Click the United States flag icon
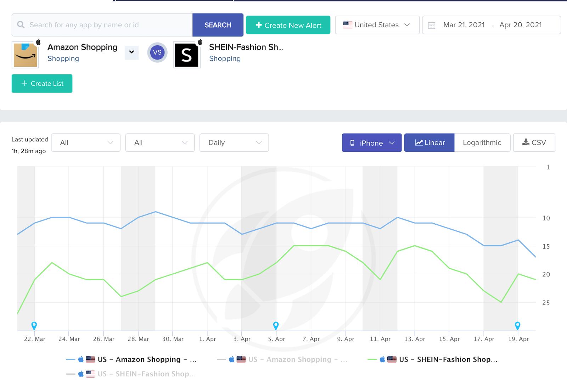The image size is (567, 392). pos(348,25)
